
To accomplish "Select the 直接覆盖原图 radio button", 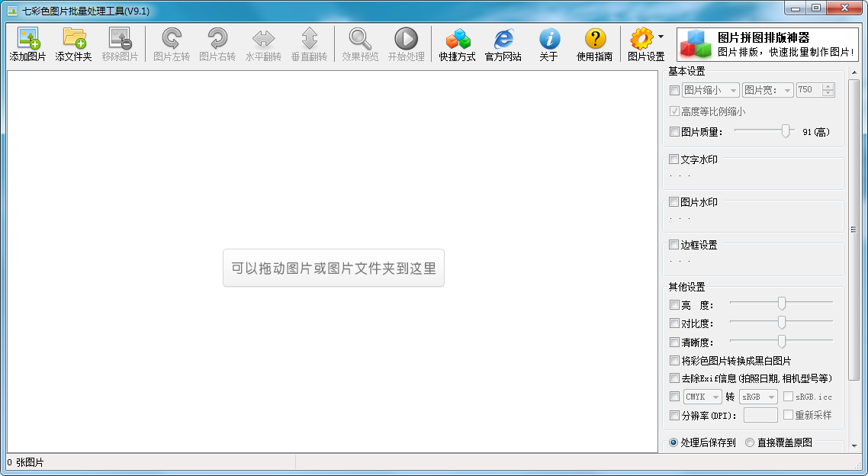I will (750, 442).
